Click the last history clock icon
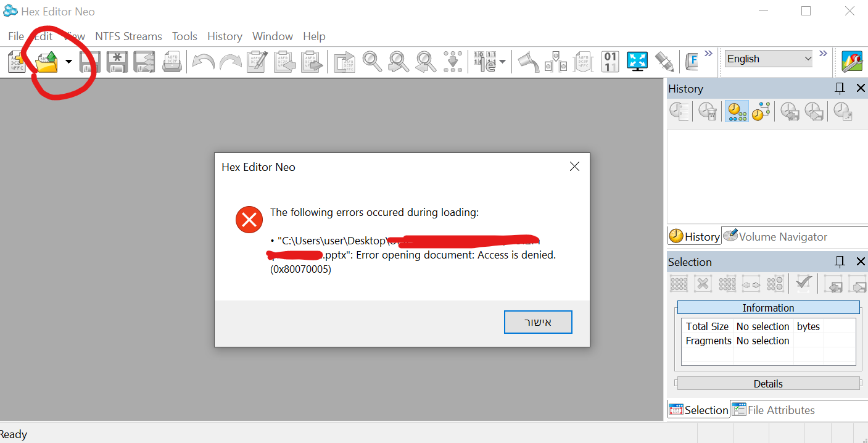 pyautogui.click(x=843, y=112)
